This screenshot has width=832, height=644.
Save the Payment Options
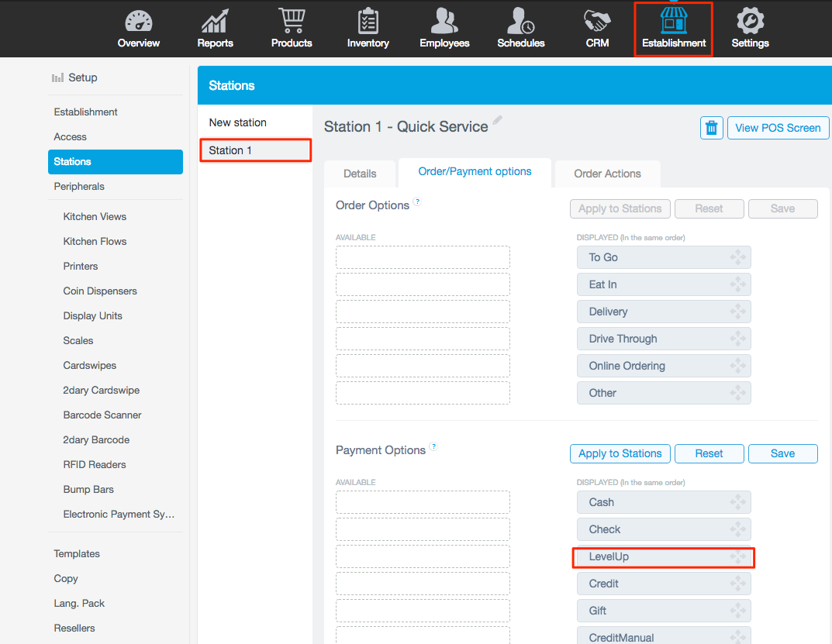[x=782, y=453]
